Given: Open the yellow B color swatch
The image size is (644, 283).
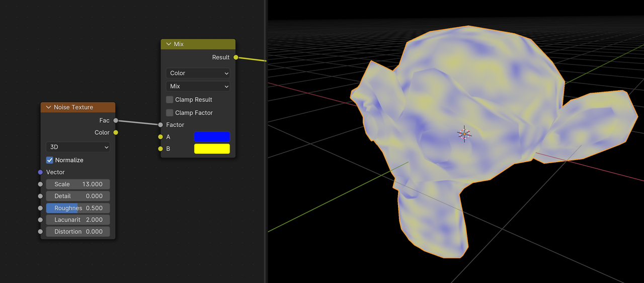Looking at the screenshot, I should click(x=212, y=149).
